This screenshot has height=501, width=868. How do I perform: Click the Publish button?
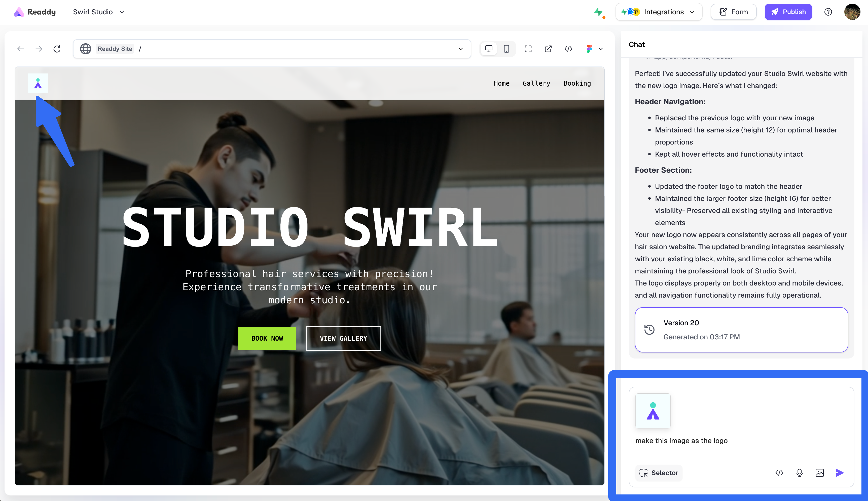(788, 12)
